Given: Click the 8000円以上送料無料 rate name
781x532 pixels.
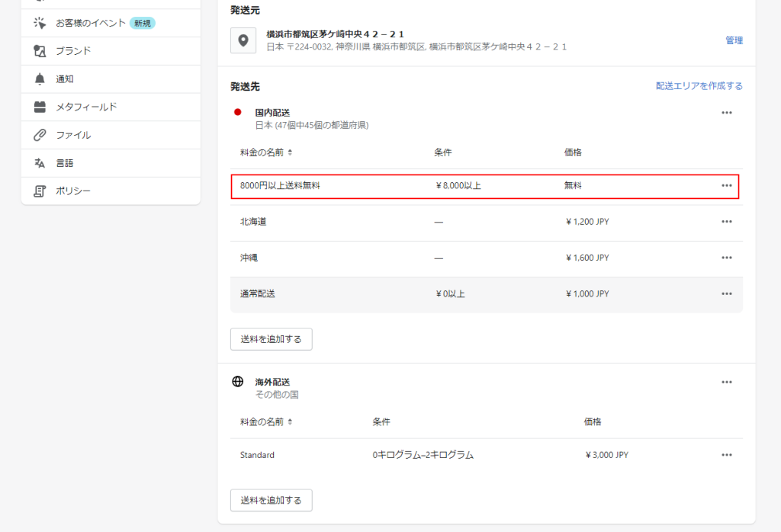Looking at the screenshot, I should pyautogui.click(x=280, y=186).
